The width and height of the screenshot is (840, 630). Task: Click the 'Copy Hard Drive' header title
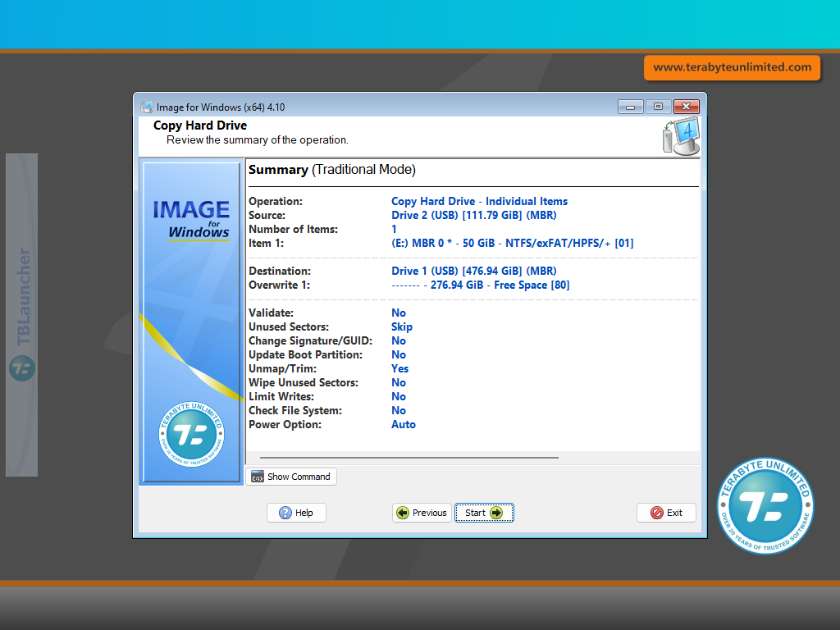pos(200,126)
